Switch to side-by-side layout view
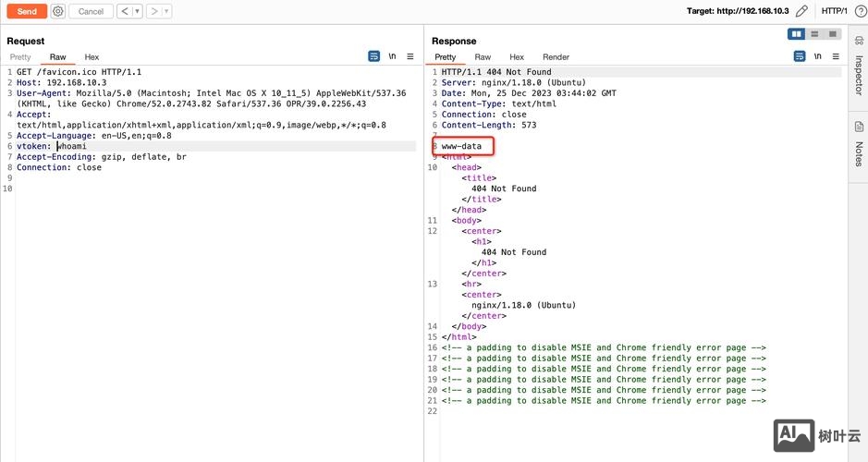This screenshot has width=868, height=462. point(796,34)
